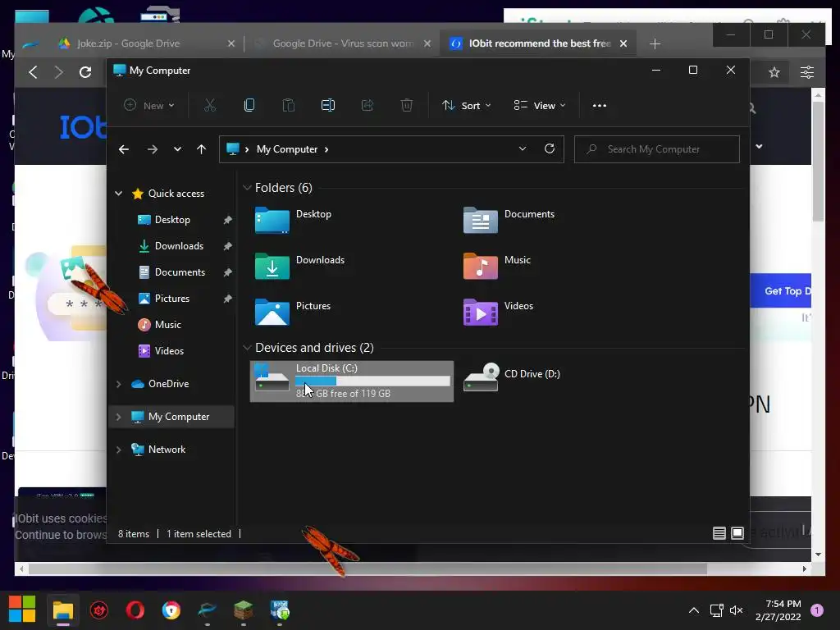This screenshot has width=840, height=630.
Task: Select Downloads in the Quick access sidebar
Action: pyautogui.click(x=179, y=246)
